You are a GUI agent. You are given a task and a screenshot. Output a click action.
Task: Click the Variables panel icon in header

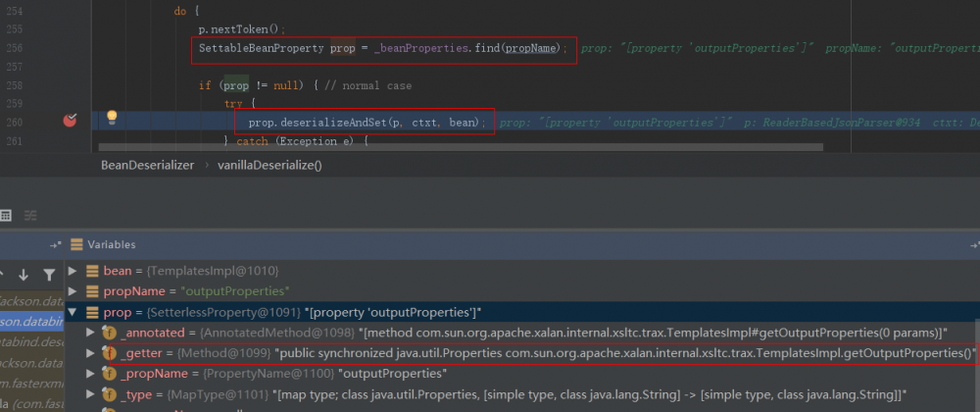[x=76, y=244]
